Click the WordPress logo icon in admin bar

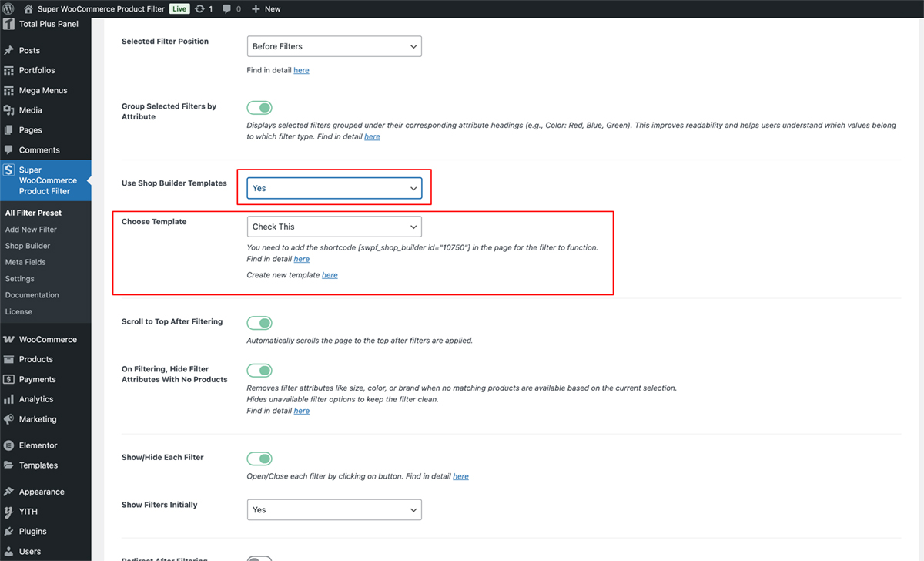click(x=8, y=8)
